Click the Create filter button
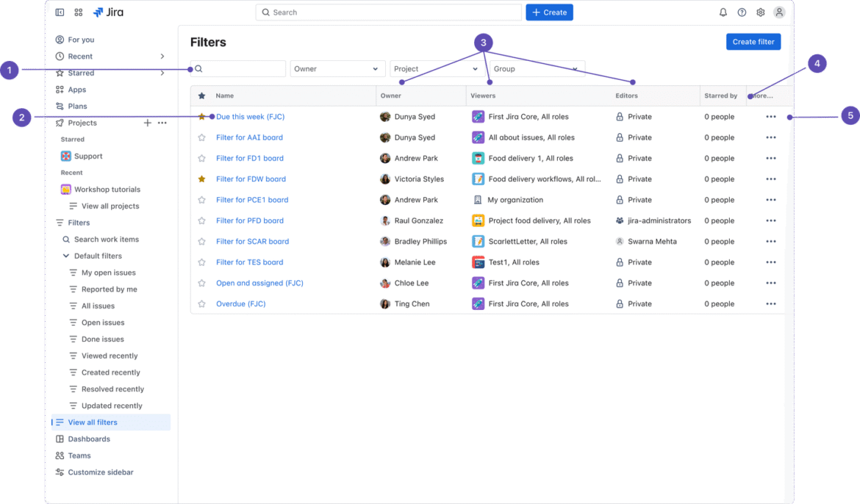 (753, 42)
